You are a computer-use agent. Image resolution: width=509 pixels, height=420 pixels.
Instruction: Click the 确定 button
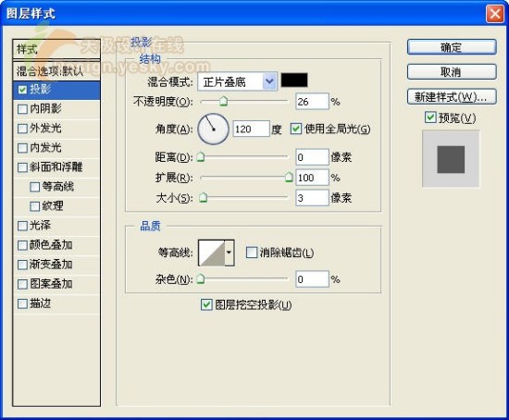pos(452,47)
